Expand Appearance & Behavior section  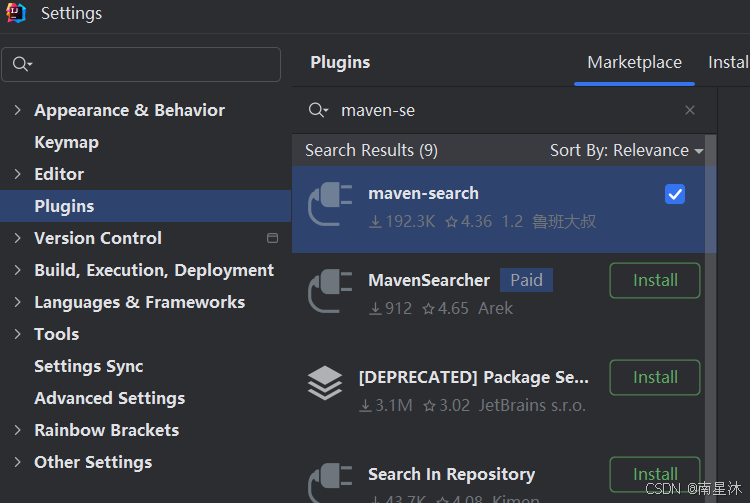(x=18, y=110)
